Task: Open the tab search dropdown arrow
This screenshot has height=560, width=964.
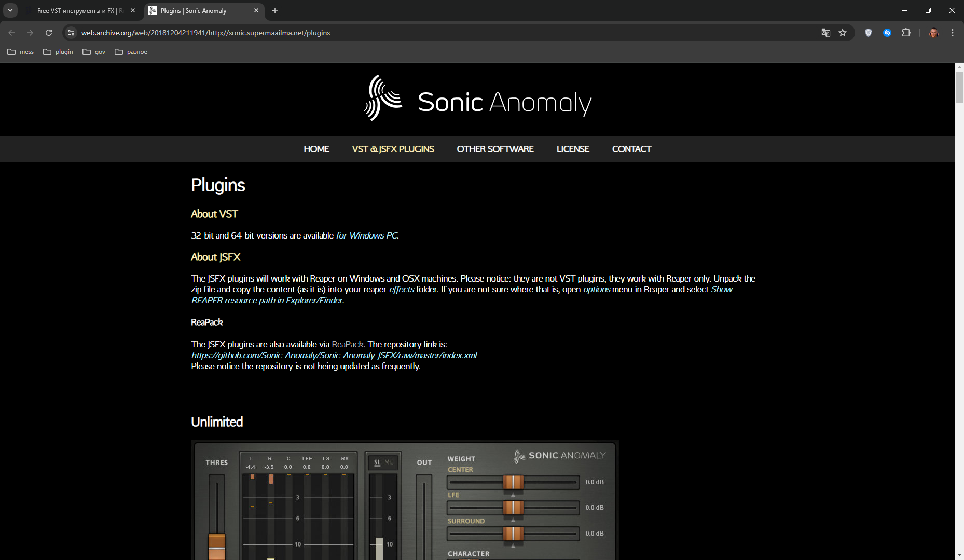Action: tap(10, 10)
